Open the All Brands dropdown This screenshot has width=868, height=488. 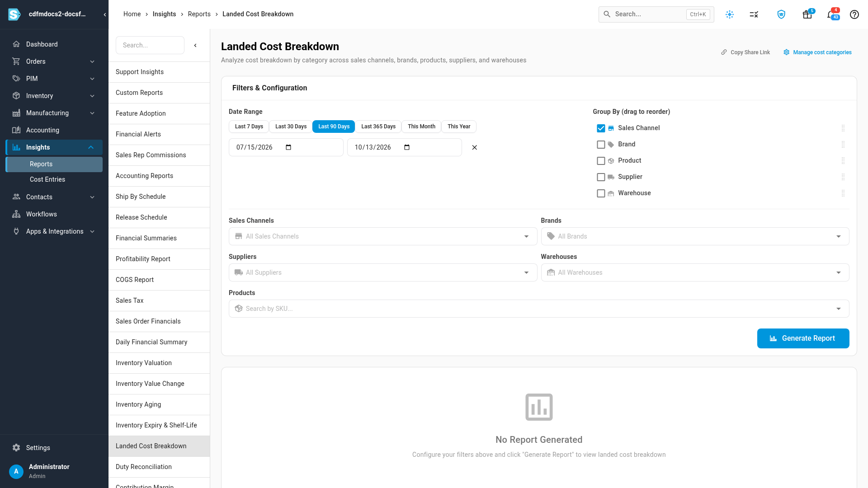[x=695, y=236]
